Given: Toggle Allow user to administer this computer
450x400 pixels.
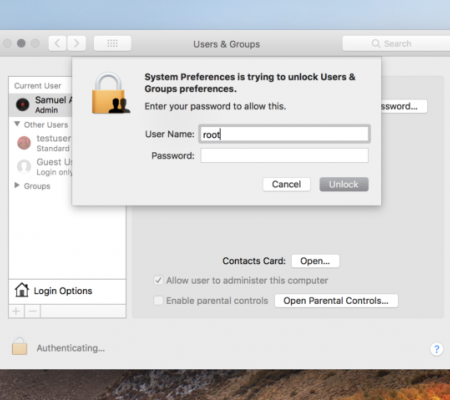Looking at the screenshot, I should pos(158,280).
